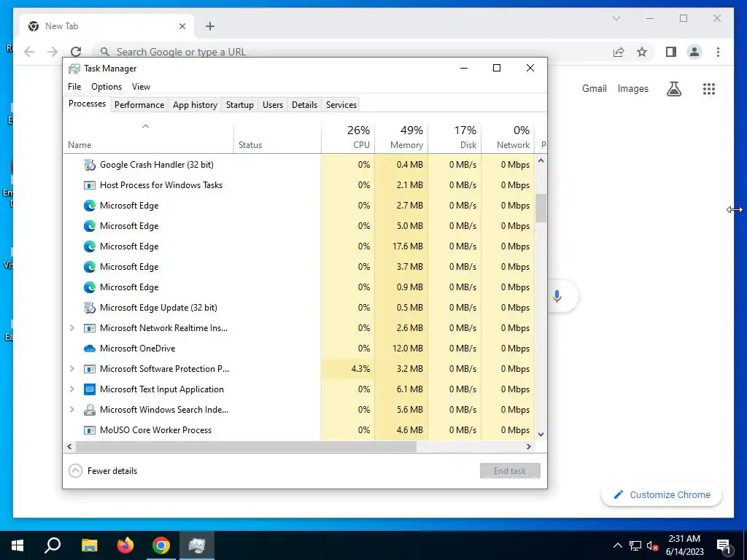Open the notification center
This screenshot has width=747, height=560.
[x=724, y=545]
